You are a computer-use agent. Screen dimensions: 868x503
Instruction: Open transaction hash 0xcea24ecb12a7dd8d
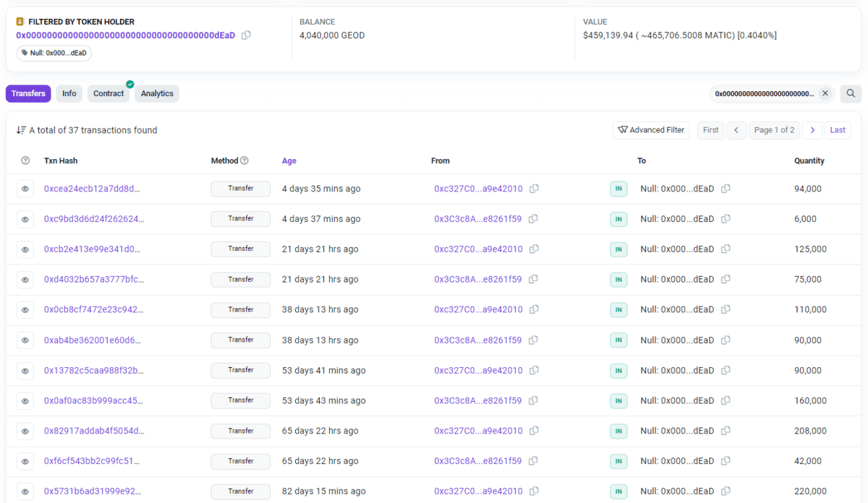click(92, 189)
